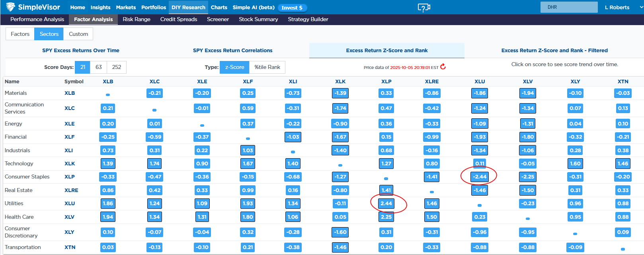Viewport: 644px width, 255px height.
Task: Switch to the Risk Range tab
Action: click(137, 20)
